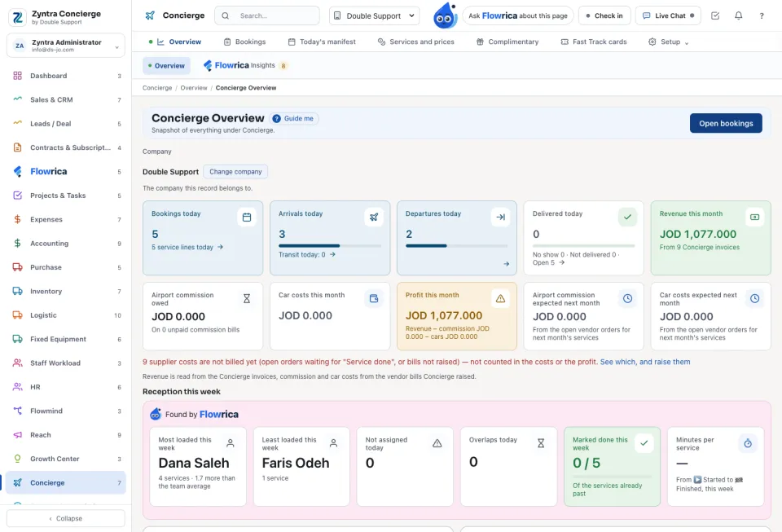Follow the "See which, and raise them" link

(645, 362)
